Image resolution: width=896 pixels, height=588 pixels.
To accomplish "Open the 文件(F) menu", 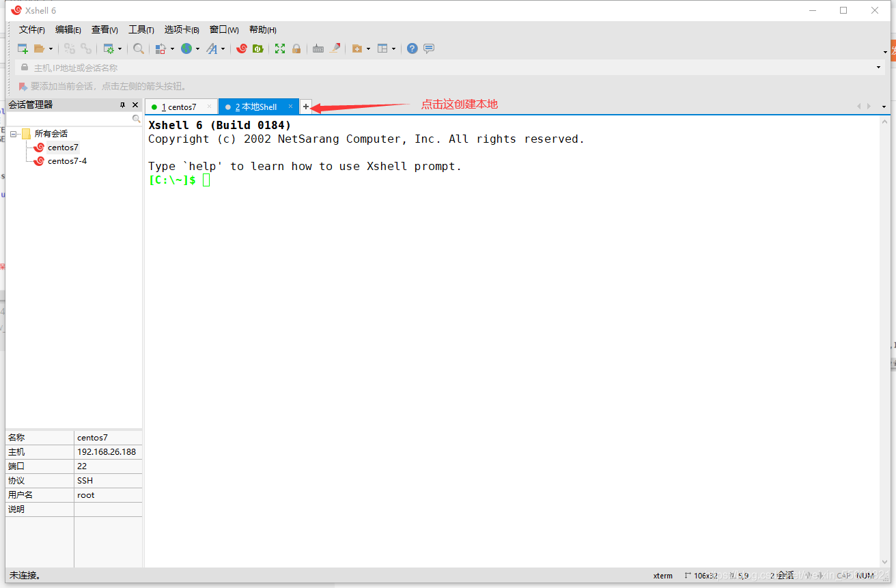I will click(x=32, y=29).
